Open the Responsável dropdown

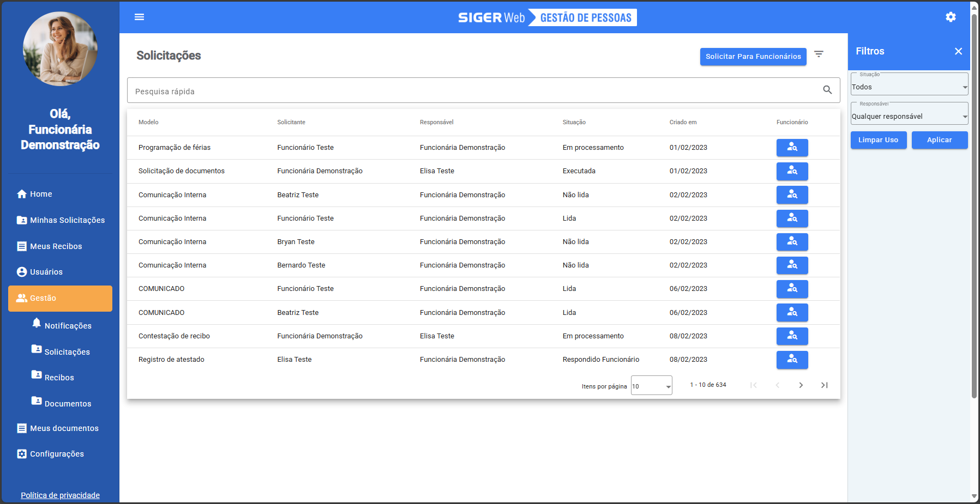[x=909, y=116]
